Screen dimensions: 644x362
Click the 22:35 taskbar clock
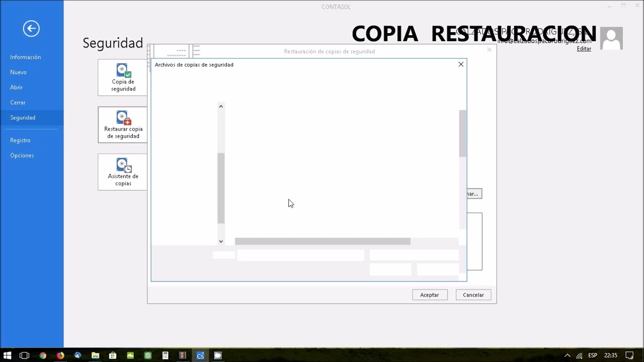(x=611, y=355)
